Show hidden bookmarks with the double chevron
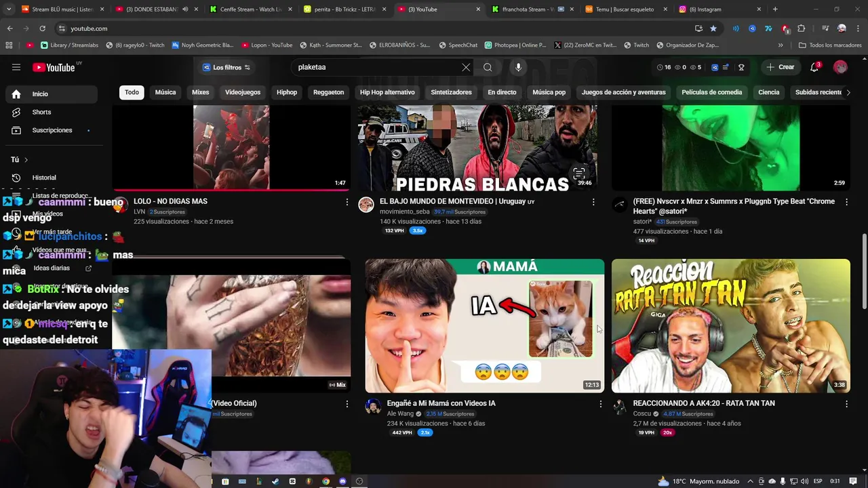 [781, 45]
